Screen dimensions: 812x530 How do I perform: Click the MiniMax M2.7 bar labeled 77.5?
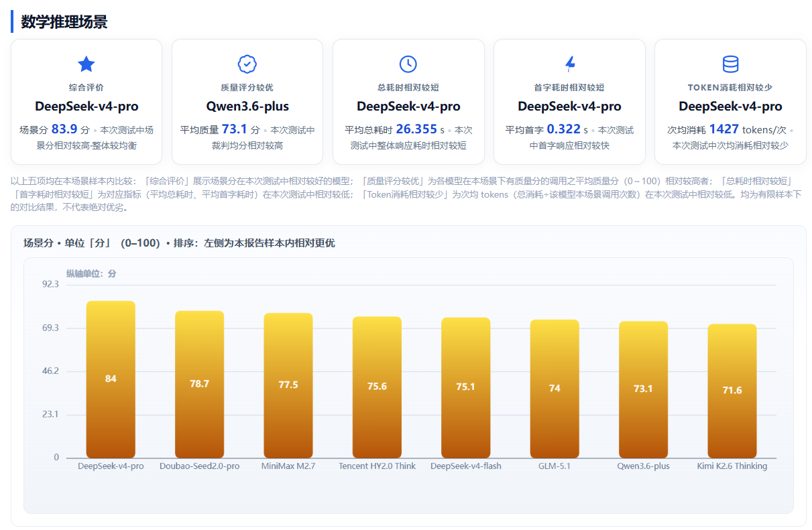coord(288,385)
